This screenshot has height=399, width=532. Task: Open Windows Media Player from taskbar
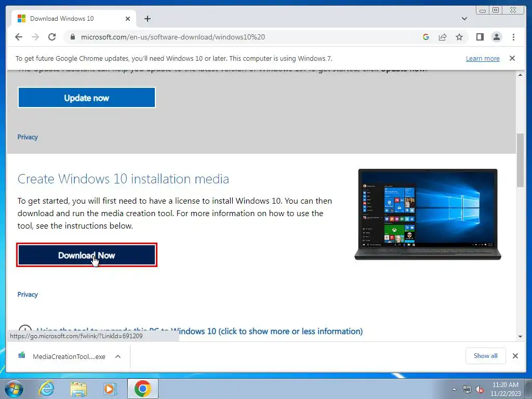point(109,389)
